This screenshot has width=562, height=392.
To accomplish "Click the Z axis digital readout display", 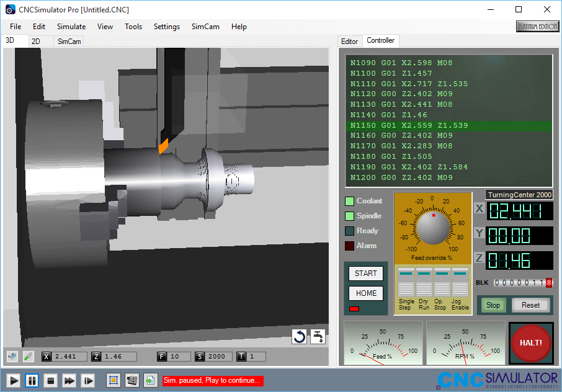I will 519,261.
